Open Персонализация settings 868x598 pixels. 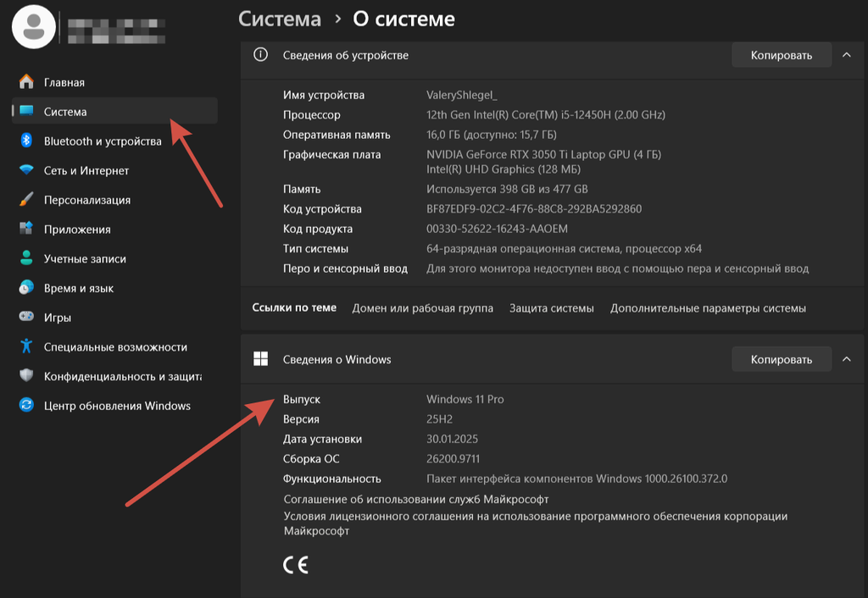(114, 200)
